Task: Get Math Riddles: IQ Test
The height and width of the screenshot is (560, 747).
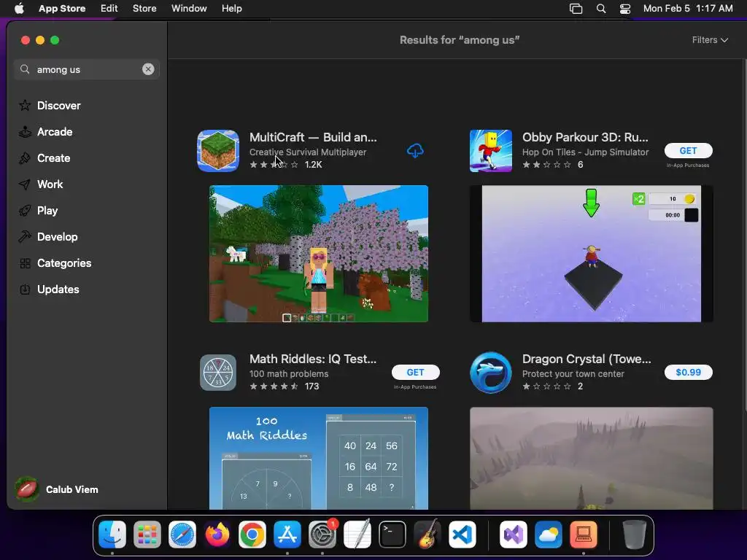Action: pyautogui.click(x=415, y=373)
